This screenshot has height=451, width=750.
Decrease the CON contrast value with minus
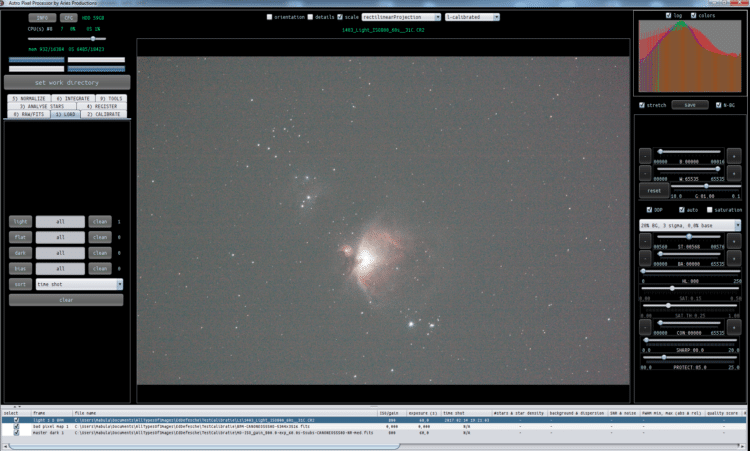(x=645, y=327)
